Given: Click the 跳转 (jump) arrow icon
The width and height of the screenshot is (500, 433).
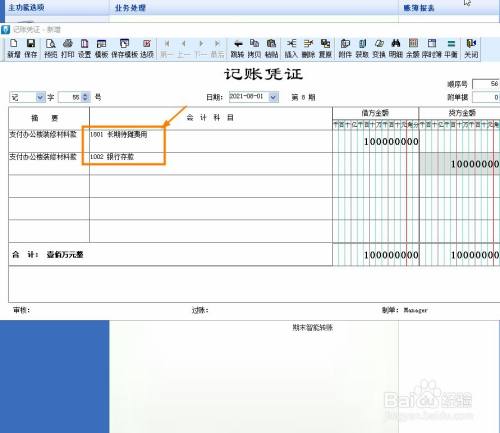Looking at the screenshot, I should [238, 44].
